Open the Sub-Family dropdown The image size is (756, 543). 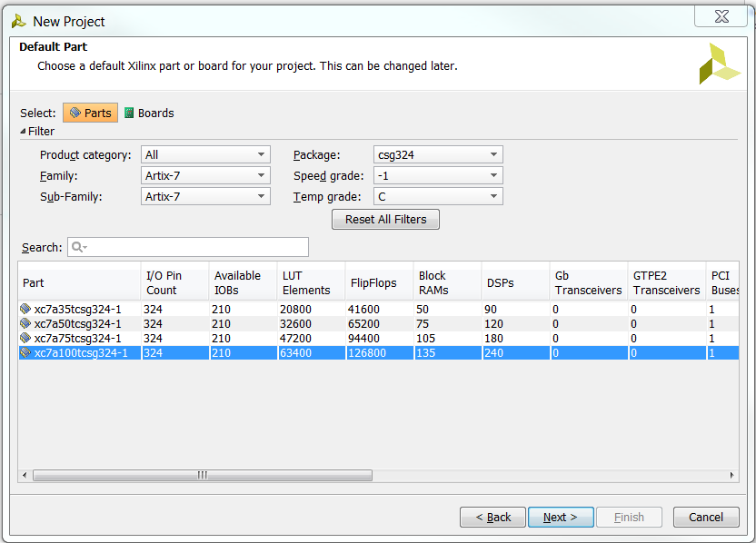point(205,196)
